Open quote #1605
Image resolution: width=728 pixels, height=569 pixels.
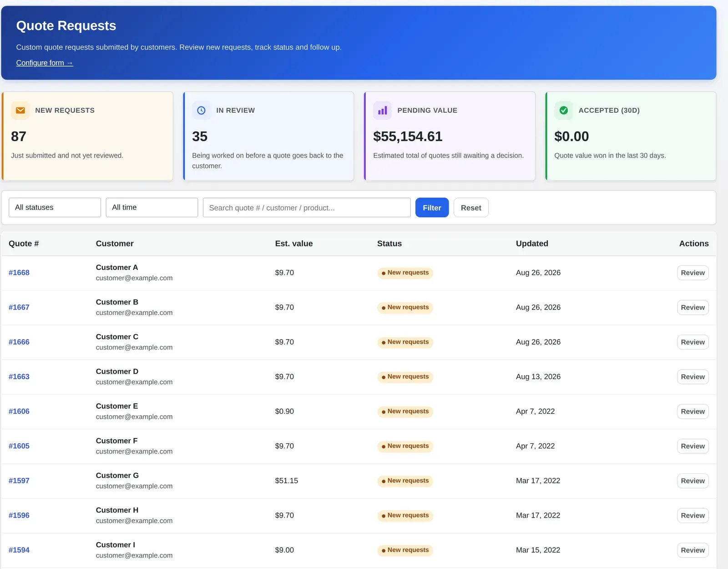(19, 446)
